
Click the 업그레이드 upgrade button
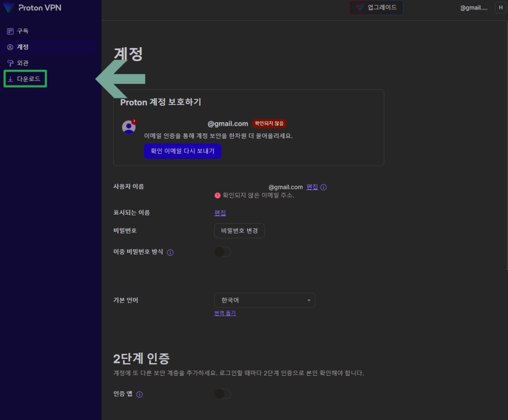point(376,7)
